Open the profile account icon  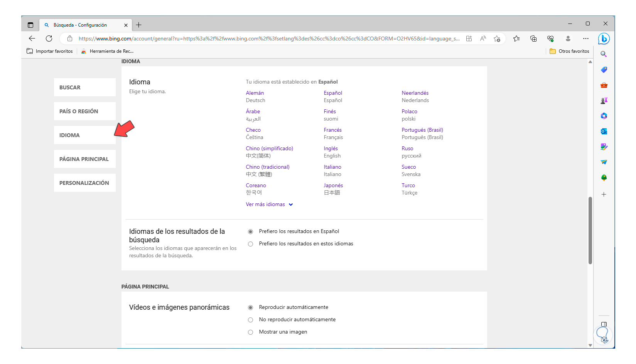click(x=568, y=39)
